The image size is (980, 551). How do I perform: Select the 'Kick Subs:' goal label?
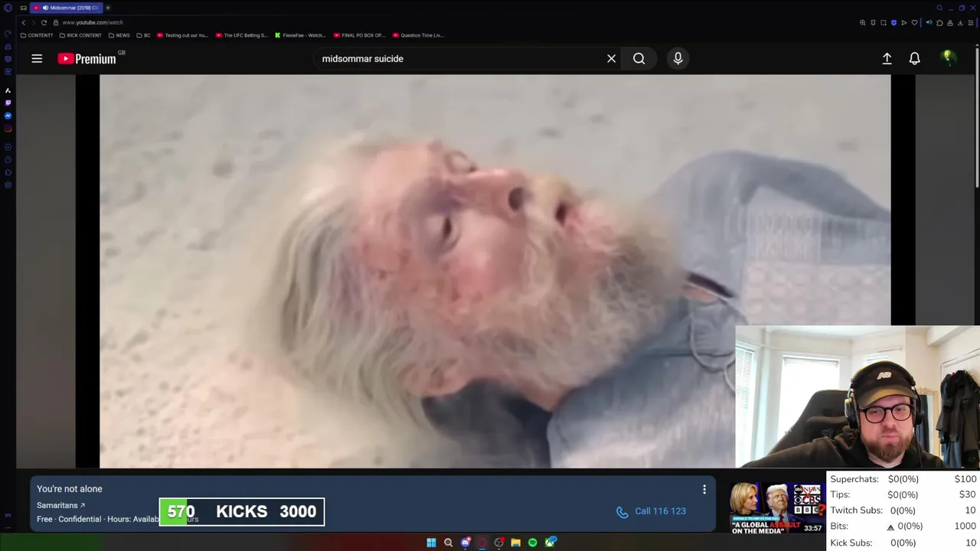[x=851, y=543]
